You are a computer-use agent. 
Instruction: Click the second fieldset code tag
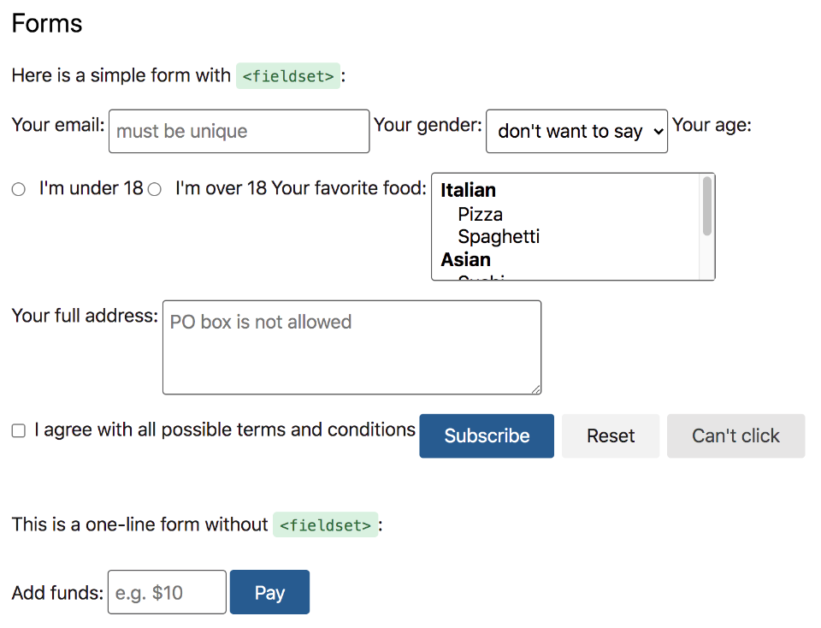click(325, 525)
